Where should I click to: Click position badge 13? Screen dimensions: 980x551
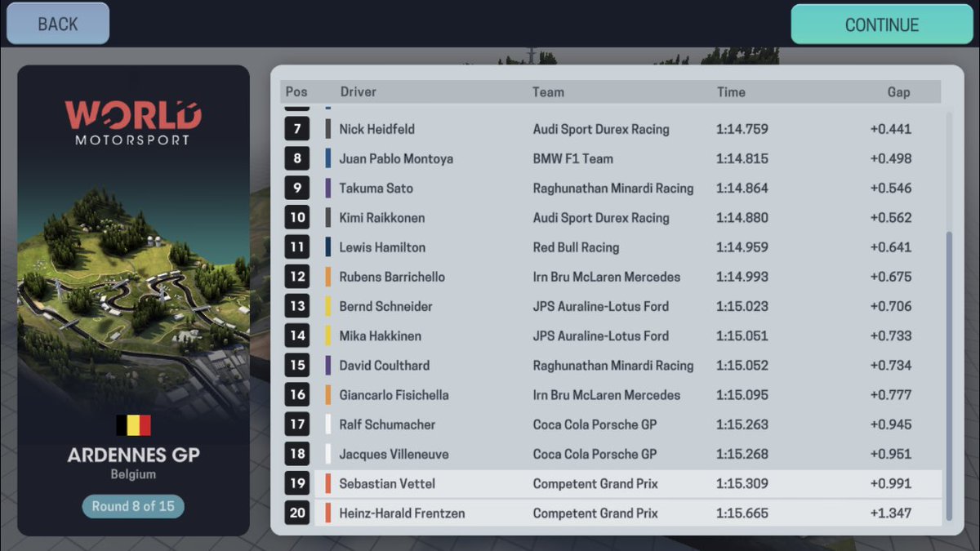pyautogui.click(x=297, y=306)
